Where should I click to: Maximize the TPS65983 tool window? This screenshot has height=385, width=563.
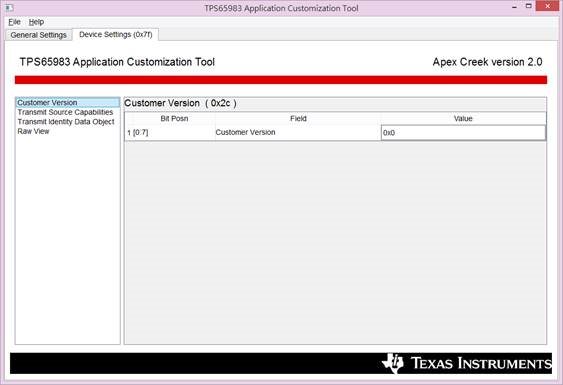(x=528, y=6)
